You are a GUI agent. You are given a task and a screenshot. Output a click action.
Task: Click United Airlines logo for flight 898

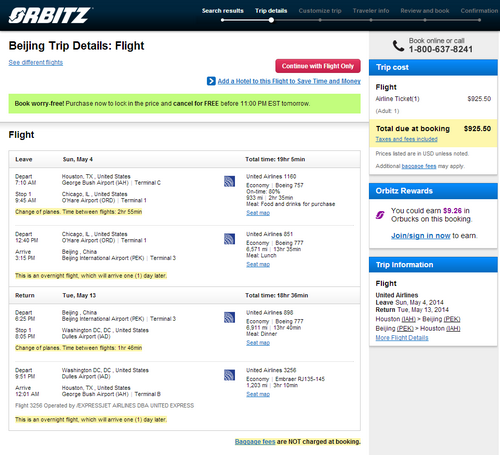coord(229,317)
